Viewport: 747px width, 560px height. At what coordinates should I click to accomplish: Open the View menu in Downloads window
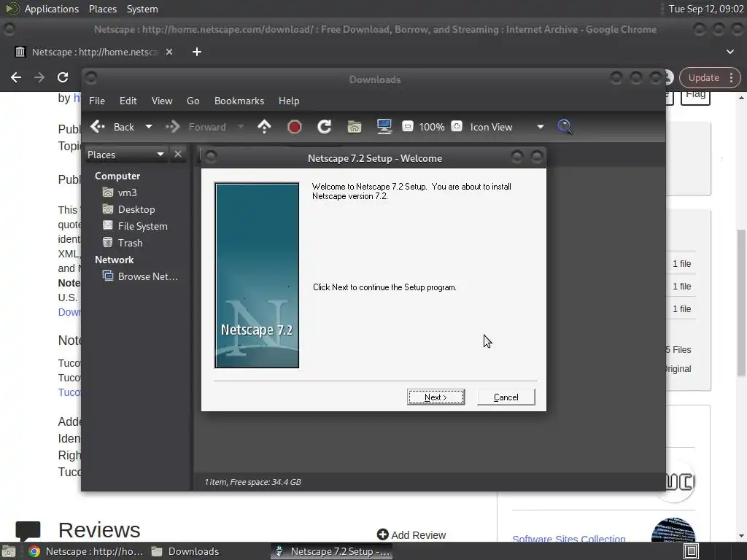[162, 101]
